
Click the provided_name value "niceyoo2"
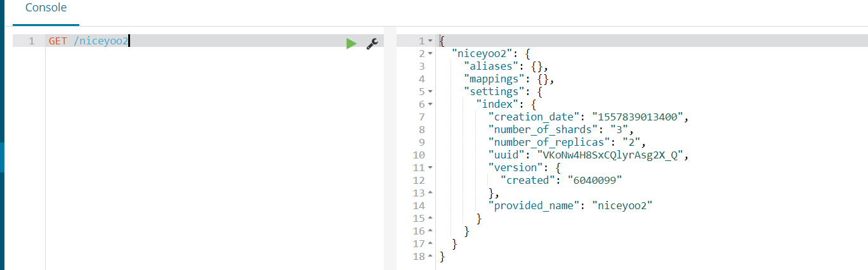[x=622, y=206]
